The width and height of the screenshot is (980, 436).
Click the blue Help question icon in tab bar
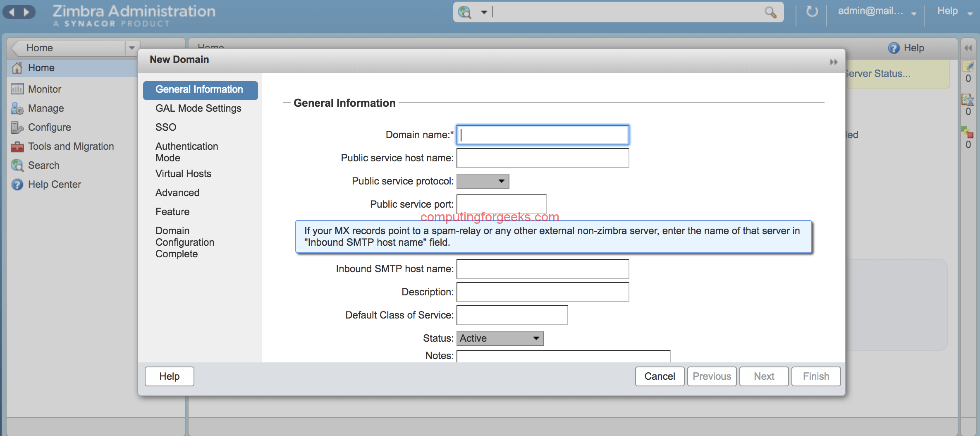(x=894, y=48)
